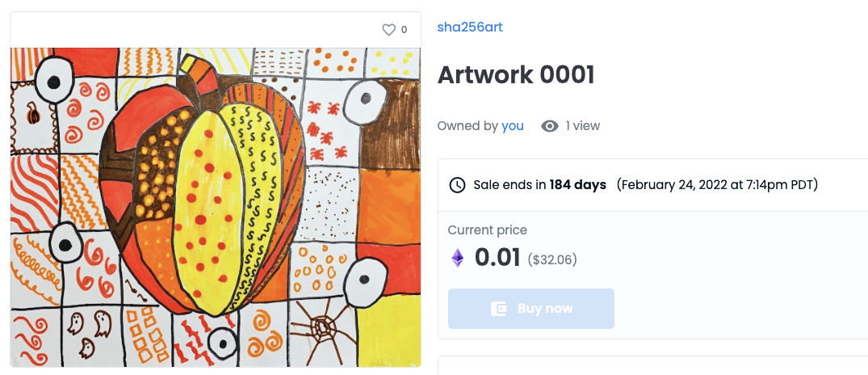Click the Artwork 0001 title
868x375 pixels.
tap(516, 75)
